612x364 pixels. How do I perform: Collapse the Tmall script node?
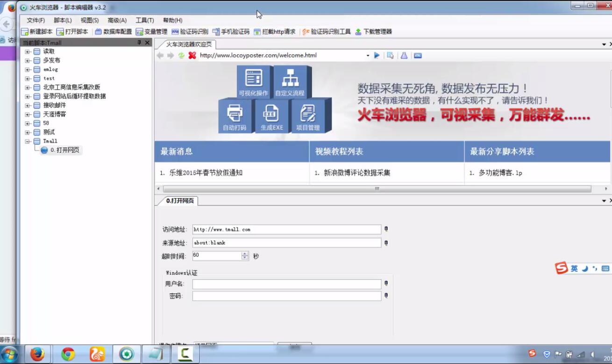point(28,141)
